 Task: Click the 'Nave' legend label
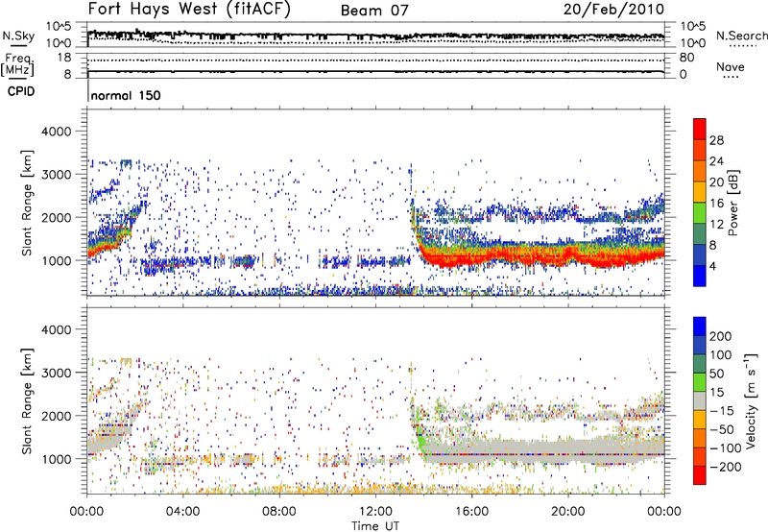731,67
